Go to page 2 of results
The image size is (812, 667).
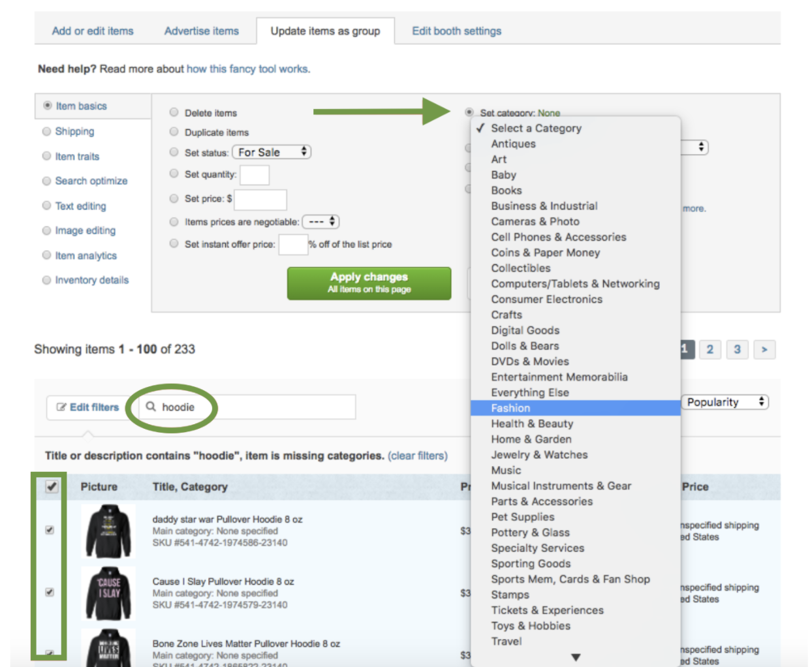point(710,350)
